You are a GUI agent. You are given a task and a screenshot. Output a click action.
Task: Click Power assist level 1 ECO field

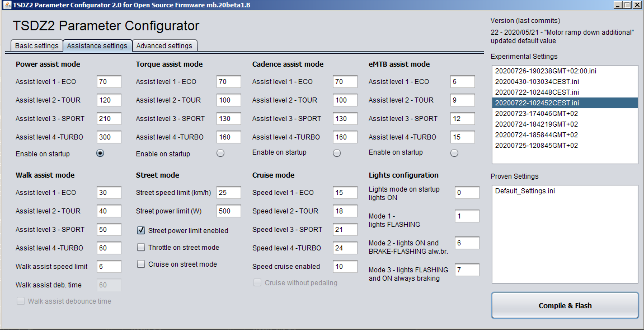point(109,82)
